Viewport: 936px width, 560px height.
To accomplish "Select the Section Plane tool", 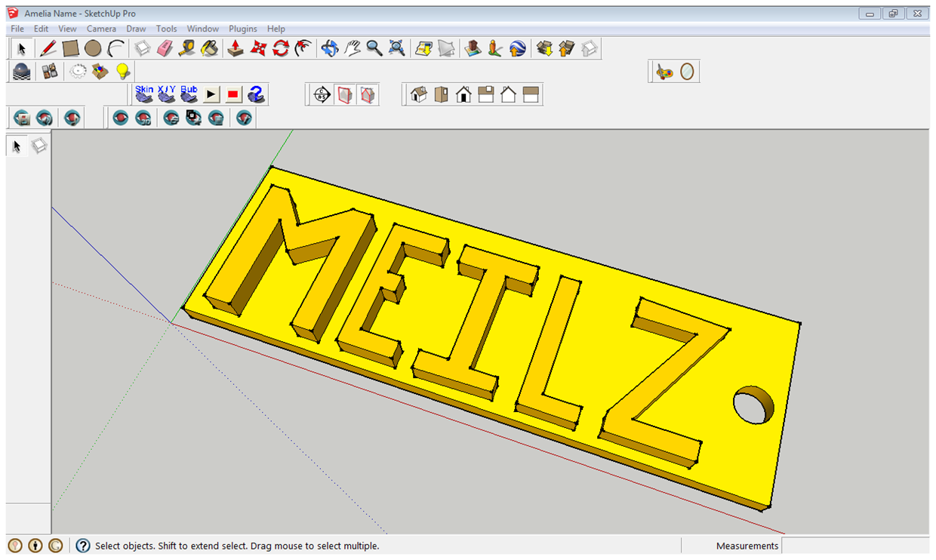I will 322,95.
